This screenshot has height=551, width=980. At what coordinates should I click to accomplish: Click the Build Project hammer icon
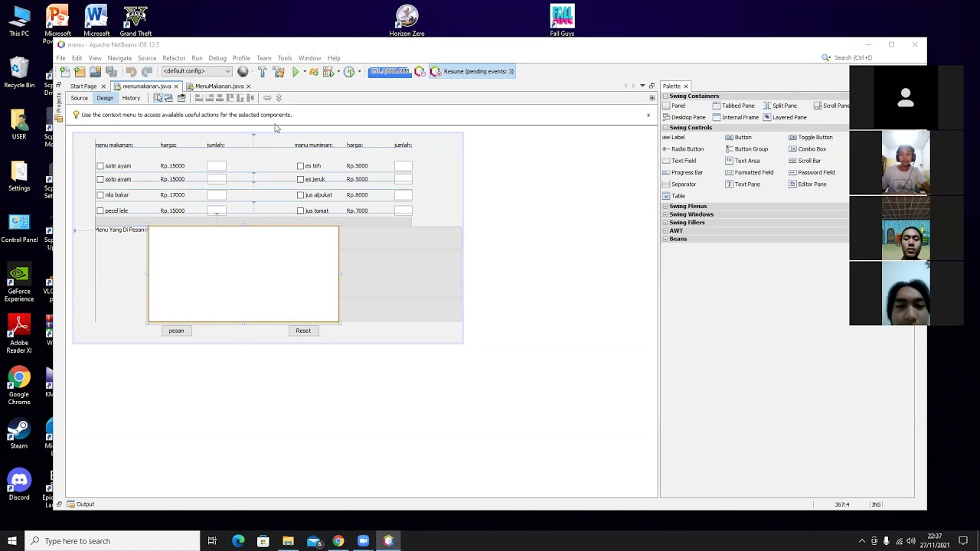pyautogui.click(x=263, y=71)
